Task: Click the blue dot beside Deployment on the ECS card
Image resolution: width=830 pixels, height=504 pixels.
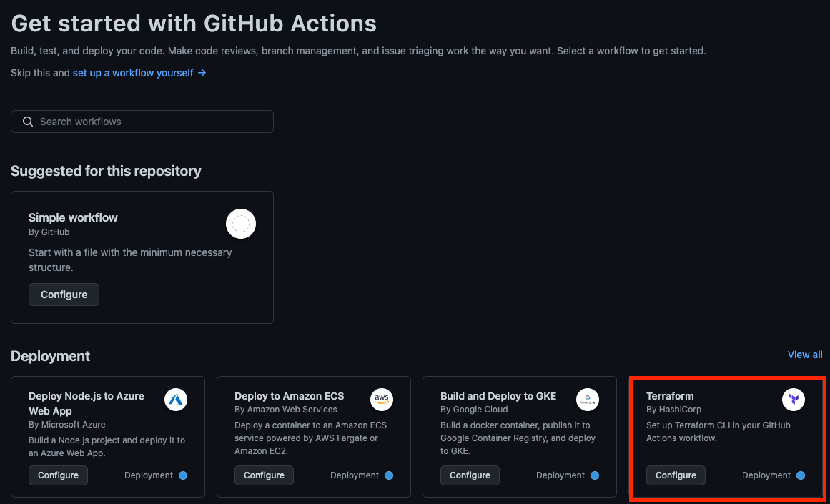Action: (x=388, y=475)
